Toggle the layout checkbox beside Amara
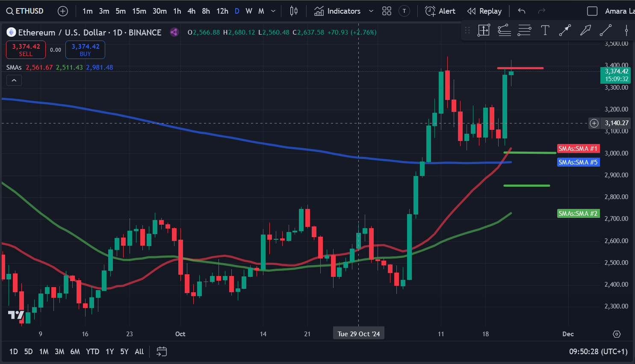This screenshot has height=364, width=635. [592, 11]
